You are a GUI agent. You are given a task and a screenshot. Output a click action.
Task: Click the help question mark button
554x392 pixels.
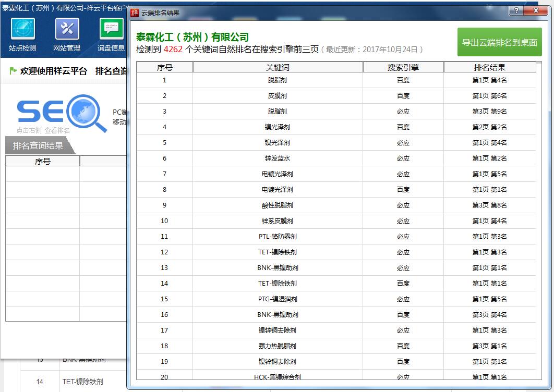[x=516, y=10]
